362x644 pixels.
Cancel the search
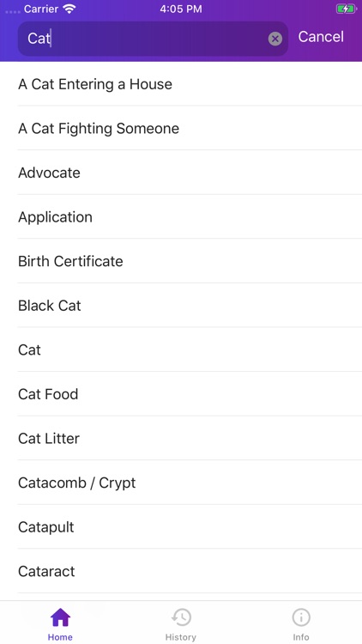[x=321, y=37]
